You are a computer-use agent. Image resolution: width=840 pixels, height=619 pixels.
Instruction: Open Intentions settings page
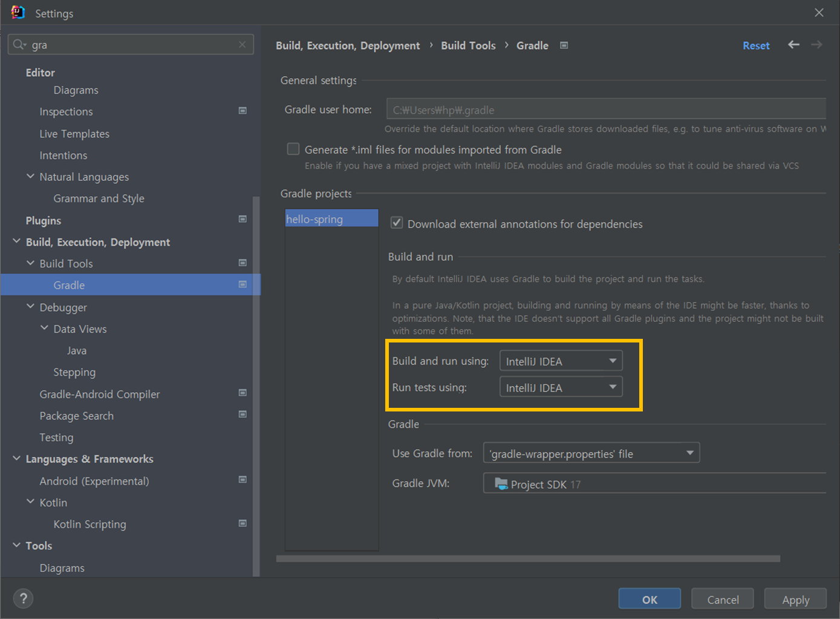pyautogui.click(x=63, y=156)
